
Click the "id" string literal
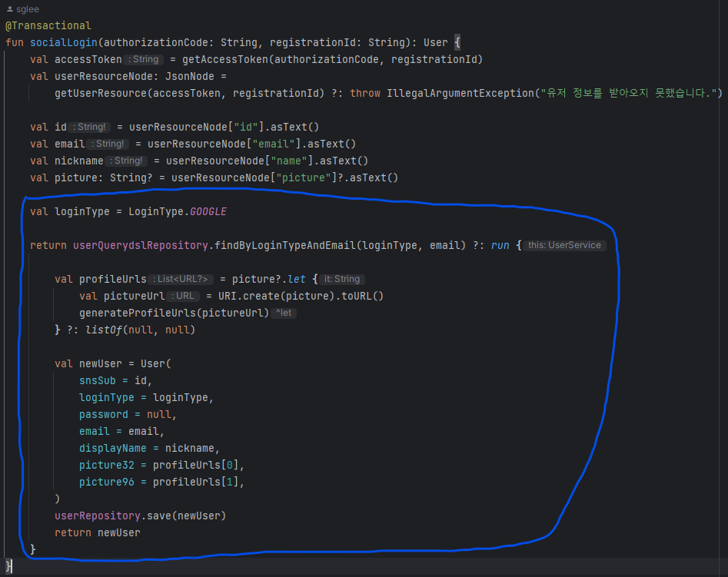246,127
